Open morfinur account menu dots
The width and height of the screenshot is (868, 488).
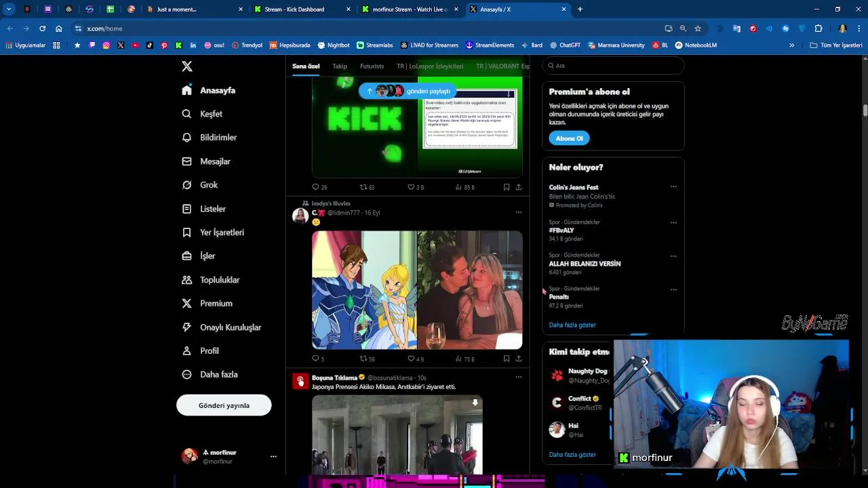tap(273, 457)
